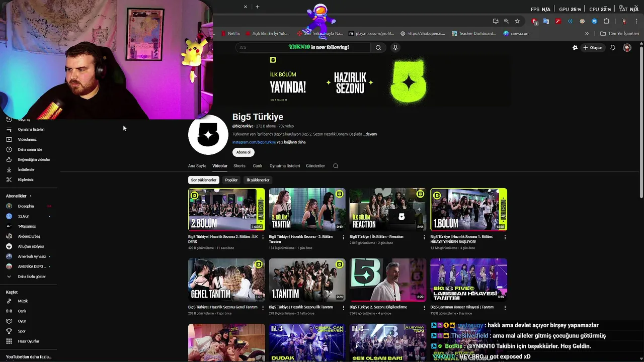The width and height of the screenshot is (644, 362).
Task: Open browser profile avatar in toolbar
Action: 624,21
